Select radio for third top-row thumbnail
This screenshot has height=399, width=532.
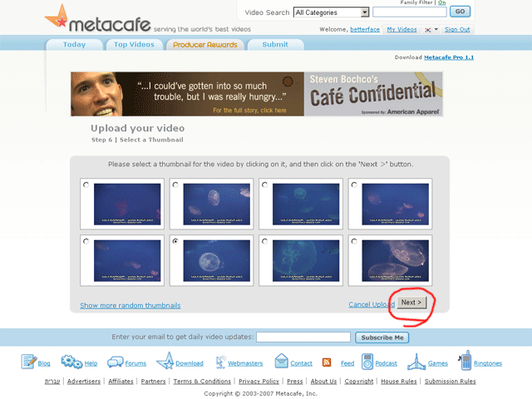click(x=264, y=185)
